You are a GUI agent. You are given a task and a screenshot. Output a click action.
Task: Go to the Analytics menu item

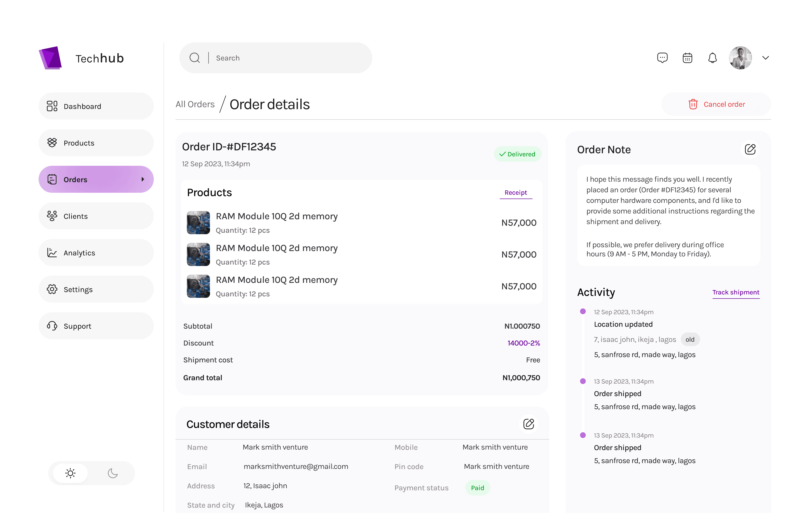(96, 253)
